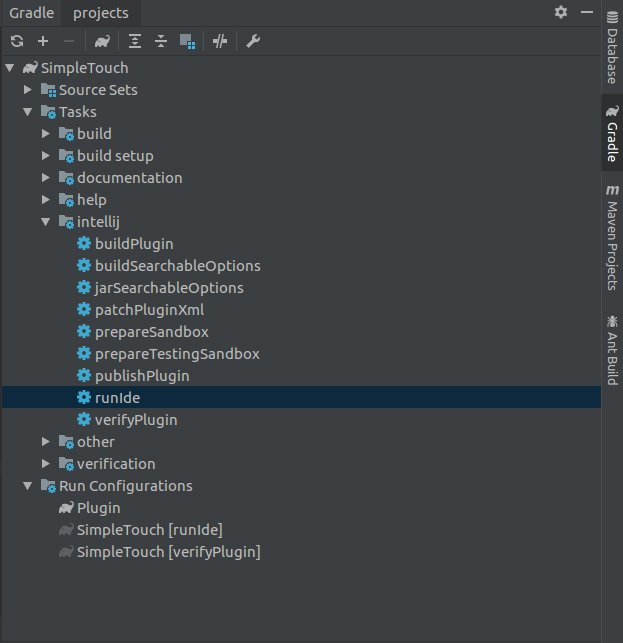623x643 pixels.
Task: Click the verifyPlugin gear icon
Action: click(x=84, y=419)
